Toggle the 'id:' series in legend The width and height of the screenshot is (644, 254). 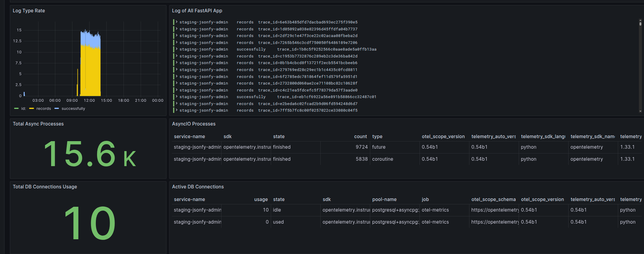[x=23, y=109]
